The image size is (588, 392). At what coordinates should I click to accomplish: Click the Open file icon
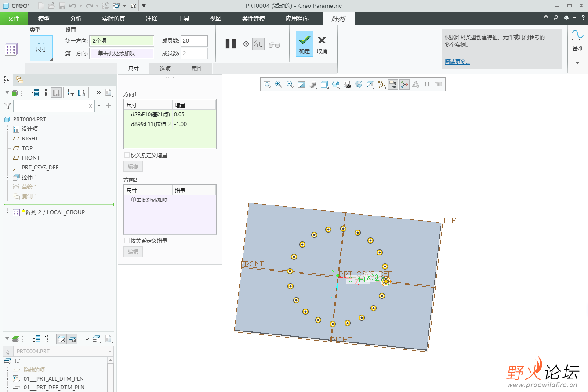point(51,6)
